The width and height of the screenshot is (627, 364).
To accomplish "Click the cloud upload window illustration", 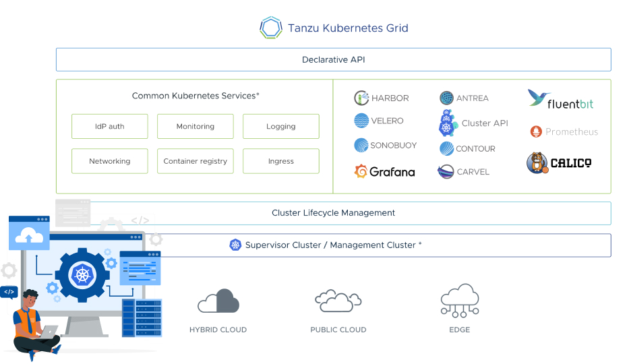I will pyautogui.click(x=29, y=233).
